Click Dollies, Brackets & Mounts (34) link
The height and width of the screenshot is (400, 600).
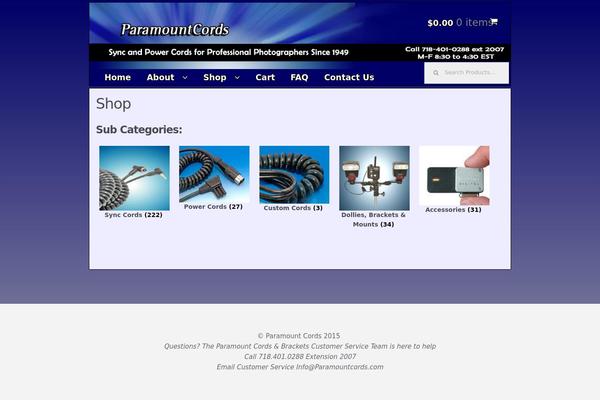[x=373, y=220]
